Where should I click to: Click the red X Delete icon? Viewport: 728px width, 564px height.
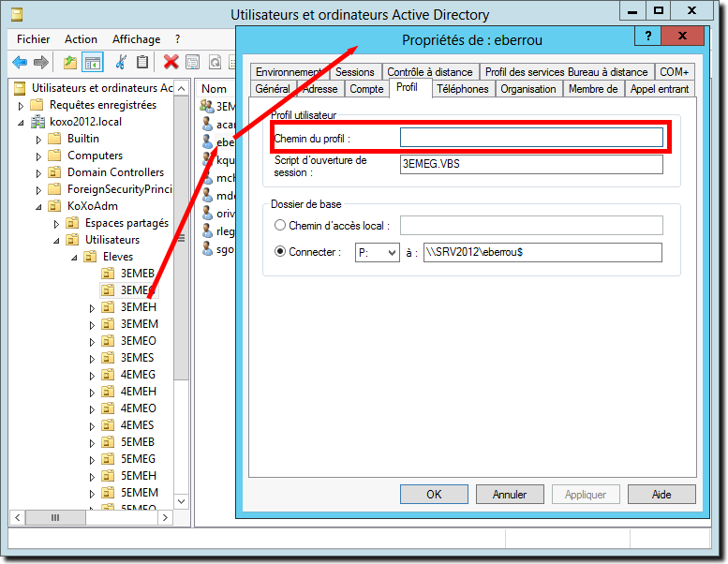(171, 62)
